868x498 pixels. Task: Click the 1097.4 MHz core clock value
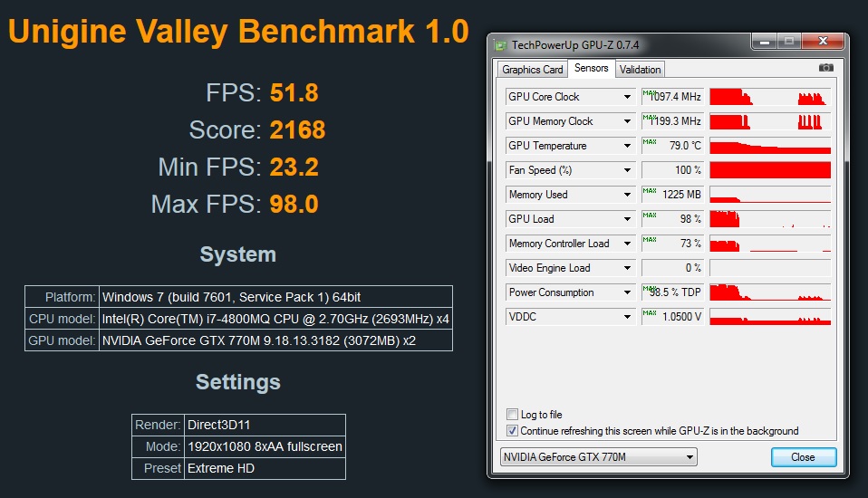coord(672,97)
